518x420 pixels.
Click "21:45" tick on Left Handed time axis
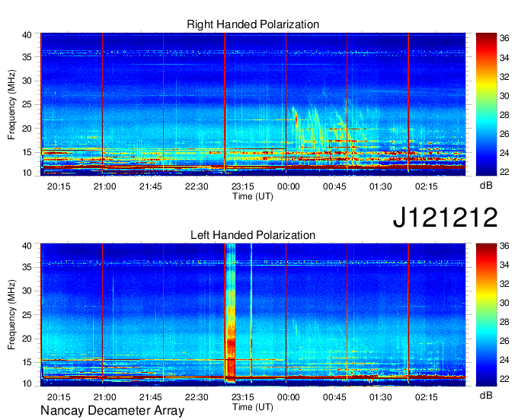pyautogui.click(x=151, y=397)
